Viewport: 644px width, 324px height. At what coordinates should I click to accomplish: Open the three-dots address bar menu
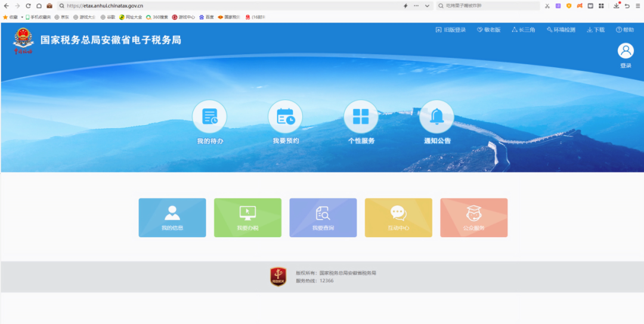click(x=416, y=6)
